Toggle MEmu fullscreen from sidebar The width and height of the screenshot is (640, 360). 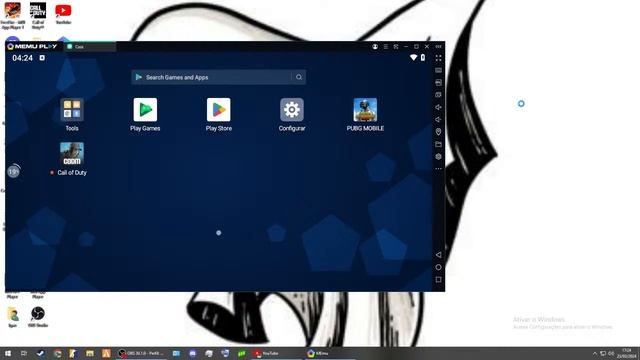tap(438, 58)
